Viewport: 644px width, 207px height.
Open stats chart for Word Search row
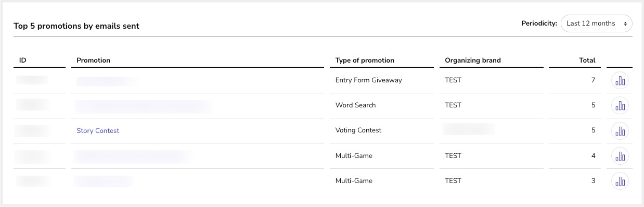620,106
